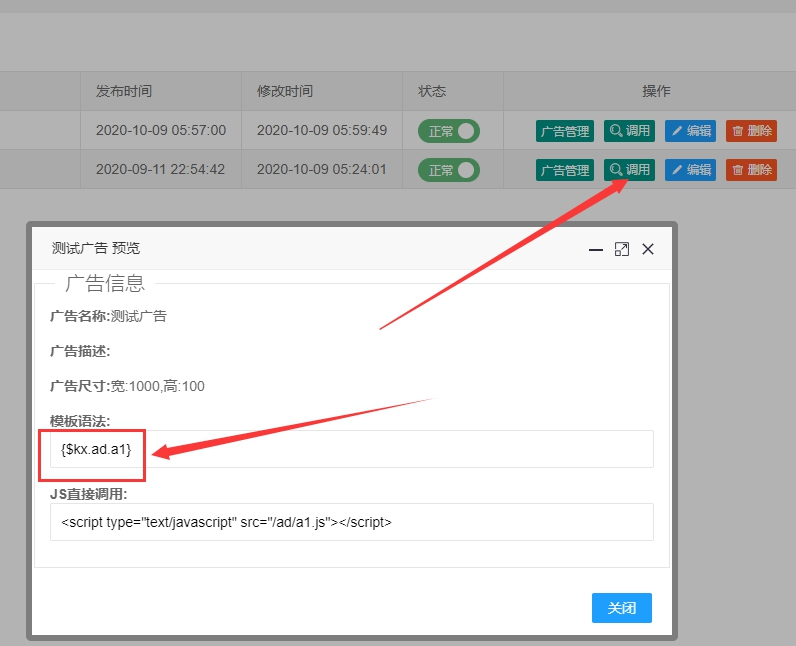796x646 pixels.
Task: Open 广告管理 for the 2020-10-09 05:57:00 row
Action: coord(565,131)
